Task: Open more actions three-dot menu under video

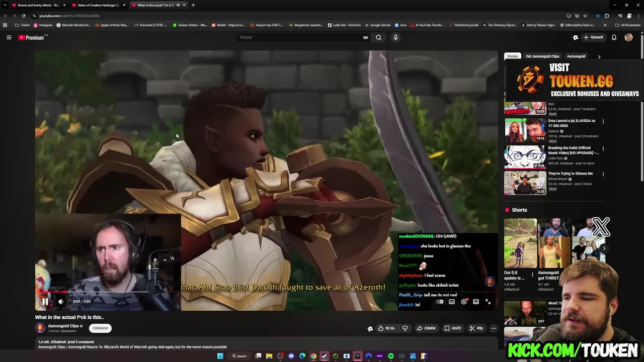Action: [x=494, y=328]
